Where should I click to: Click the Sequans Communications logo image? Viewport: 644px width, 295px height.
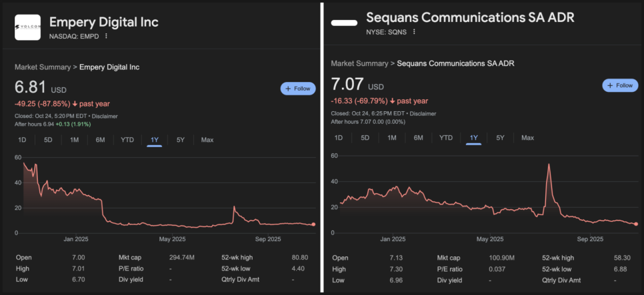(x=344, y=23)
